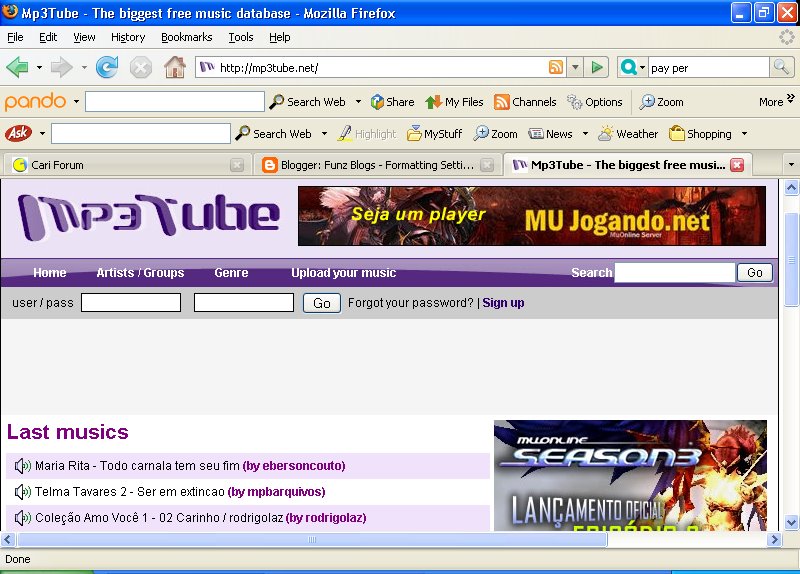Open the History menu
800x574 pixels.
[128, 37]
